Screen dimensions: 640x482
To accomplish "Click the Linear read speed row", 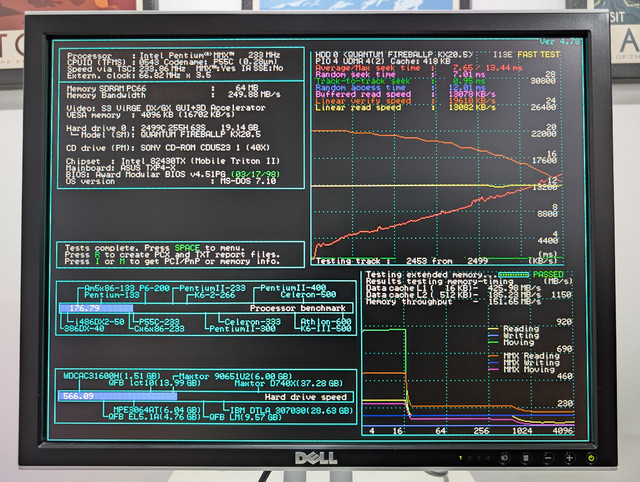I will pos(406,107).
